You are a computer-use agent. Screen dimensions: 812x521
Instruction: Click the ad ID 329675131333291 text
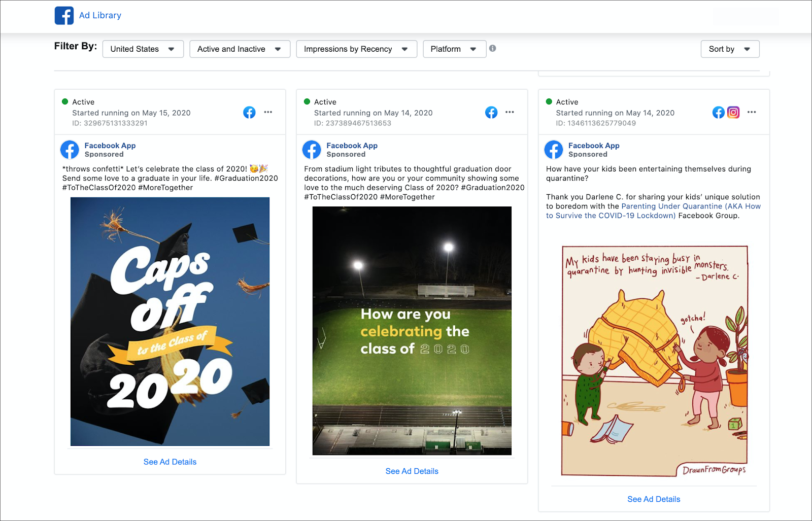point(110,123)
